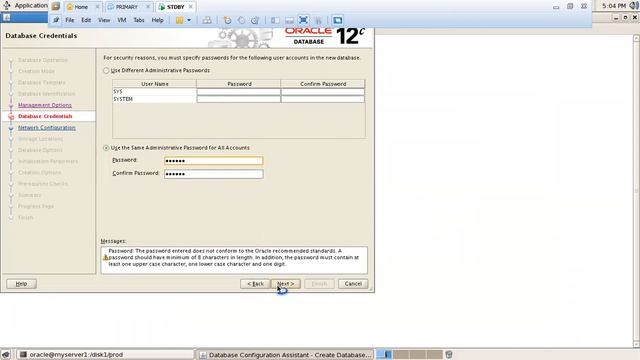The width and height of the screenshot is (640, 360).
Task: Click the Network Configuration step link
Action: pos(47,128)
